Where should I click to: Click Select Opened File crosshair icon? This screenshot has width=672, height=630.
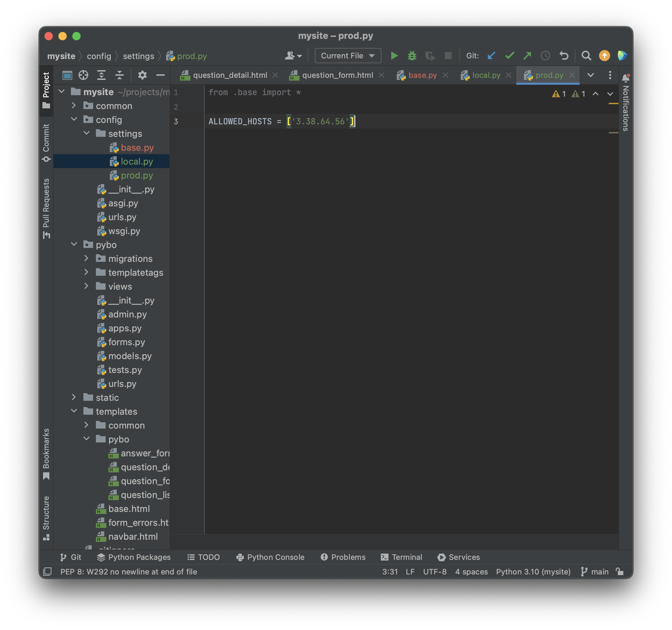pyautogui.click(x=83, y=75)
